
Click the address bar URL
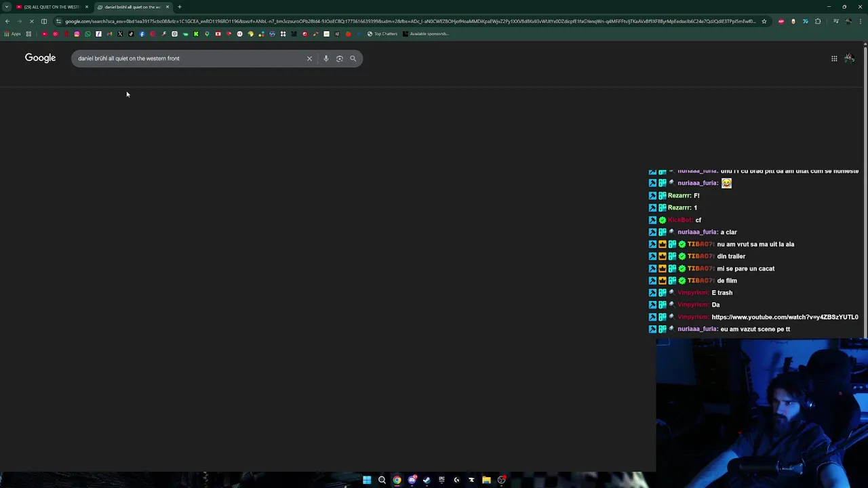(x=410, y=21)
